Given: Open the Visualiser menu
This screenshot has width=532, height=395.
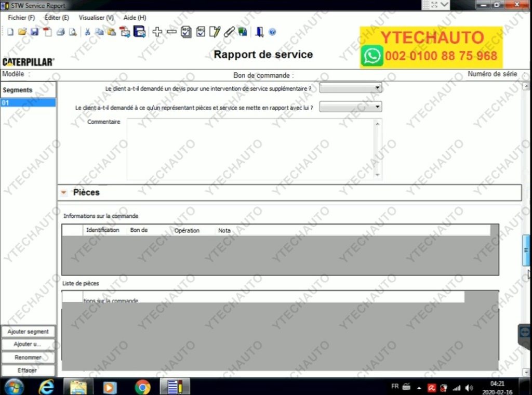Looking at the screenshot, I should (x=96, y=18).
